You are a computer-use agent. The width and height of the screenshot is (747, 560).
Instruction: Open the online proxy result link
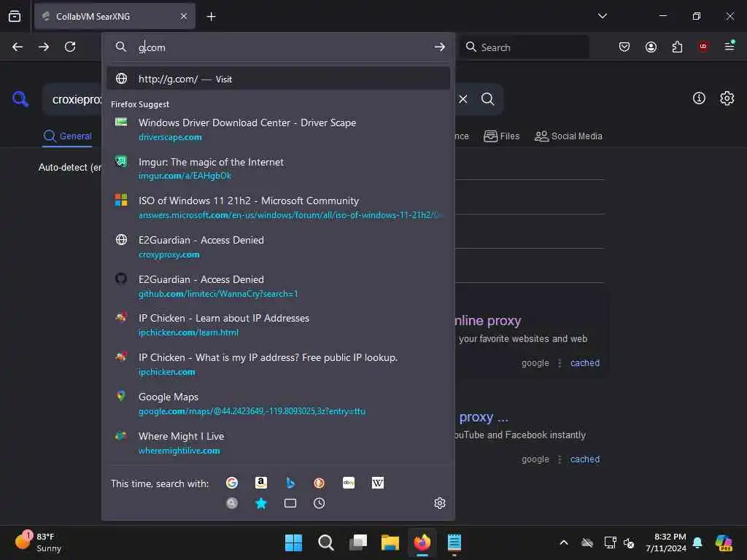488,321
